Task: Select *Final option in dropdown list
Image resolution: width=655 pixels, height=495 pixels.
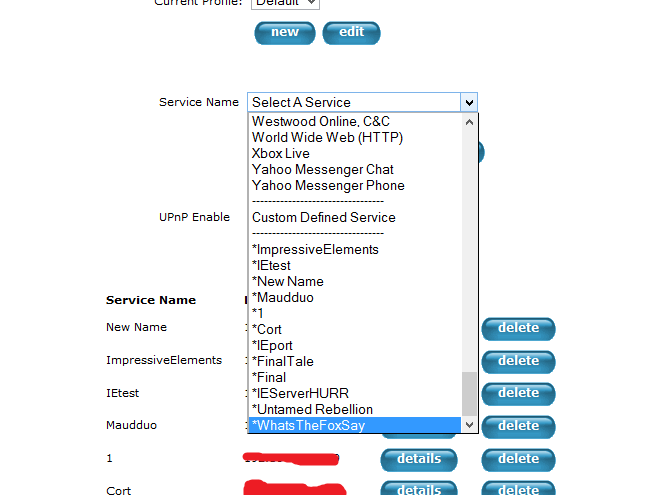Action: click(x=355, y=377)
